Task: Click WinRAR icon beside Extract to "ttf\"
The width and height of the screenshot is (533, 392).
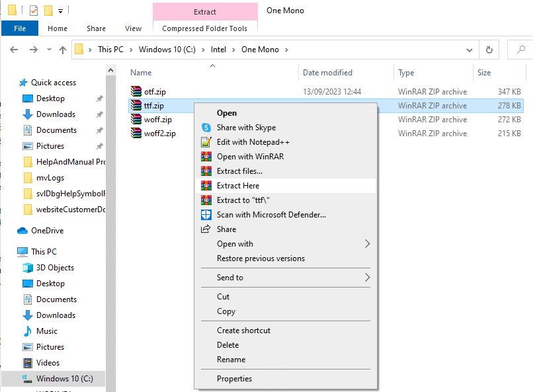Action: point(206,200)
